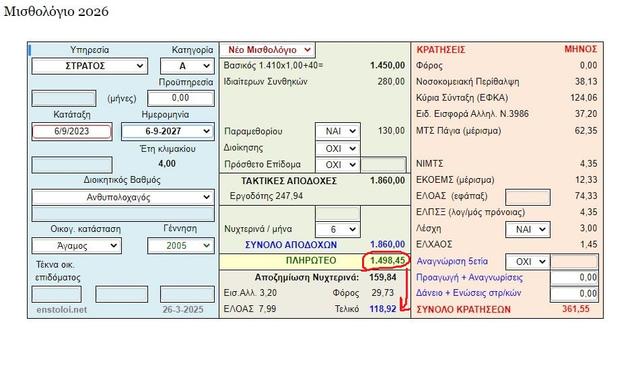Click the Βασικός 1.410x1,00+40= text

pos(273,65)
